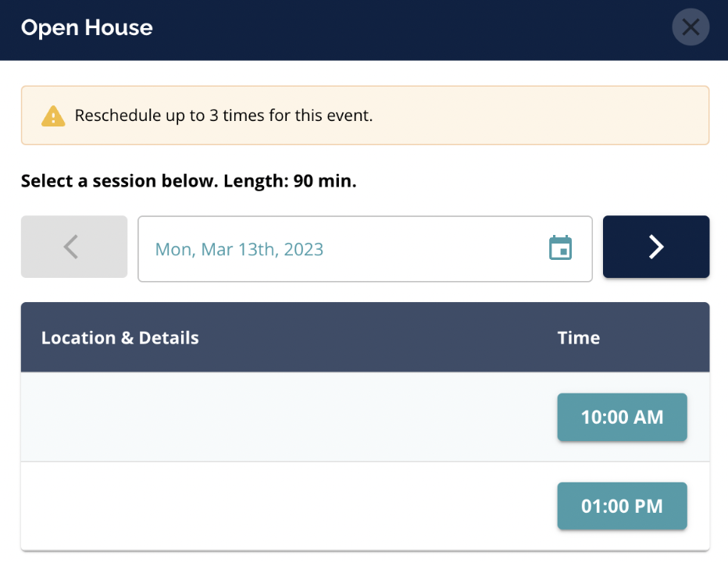Click the "Length: 90 min." label
728x562 pixels.
coord(290,182)
